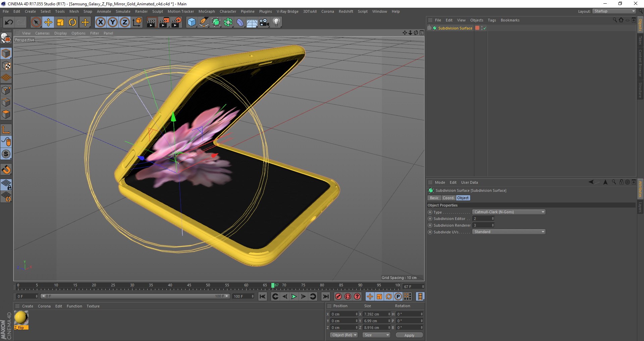The height and width of the screenshot is (341, 644).
Task: Open the Texture menu in material manager
Action: (x=93, y=306)
